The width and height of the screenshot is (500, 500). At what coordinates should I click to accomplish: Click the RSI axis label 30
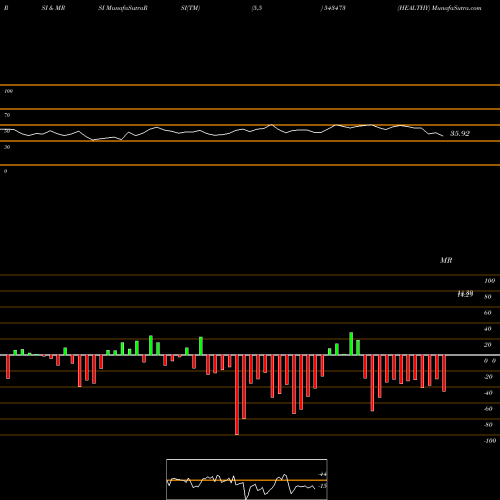pyautogui.click(x=7, y=147)
